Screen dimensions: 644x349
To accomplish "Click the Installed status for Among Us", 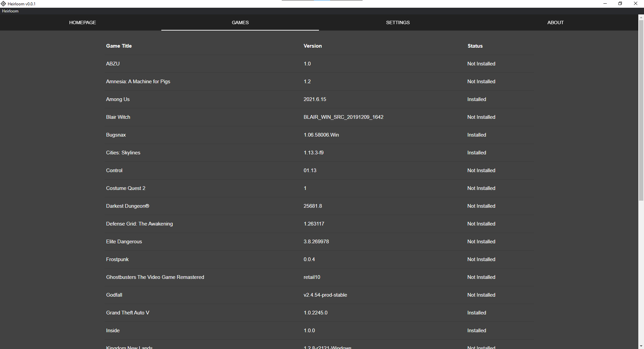I will (x=477, y=99).
